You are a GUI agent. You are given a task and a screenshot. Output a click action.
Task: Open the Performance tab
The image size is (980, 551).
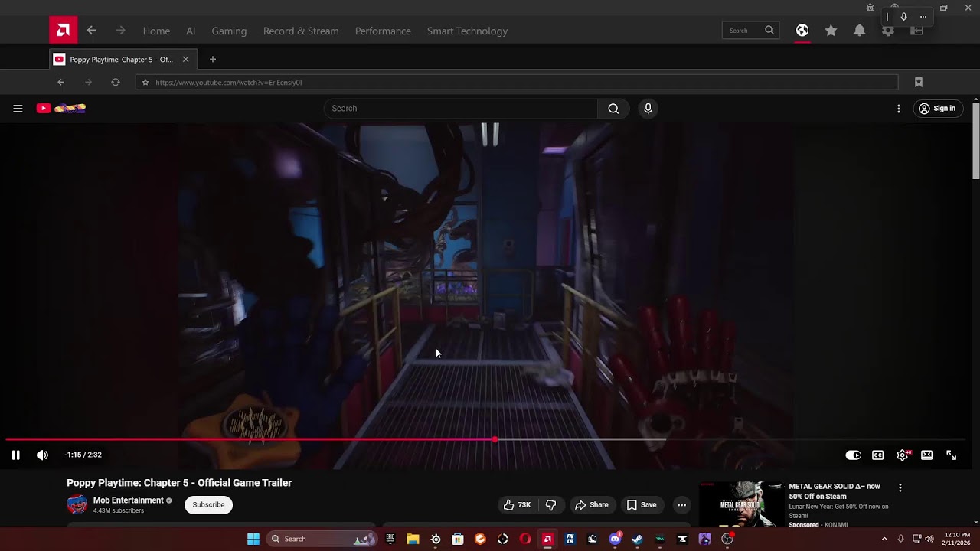tap(383, 31)
